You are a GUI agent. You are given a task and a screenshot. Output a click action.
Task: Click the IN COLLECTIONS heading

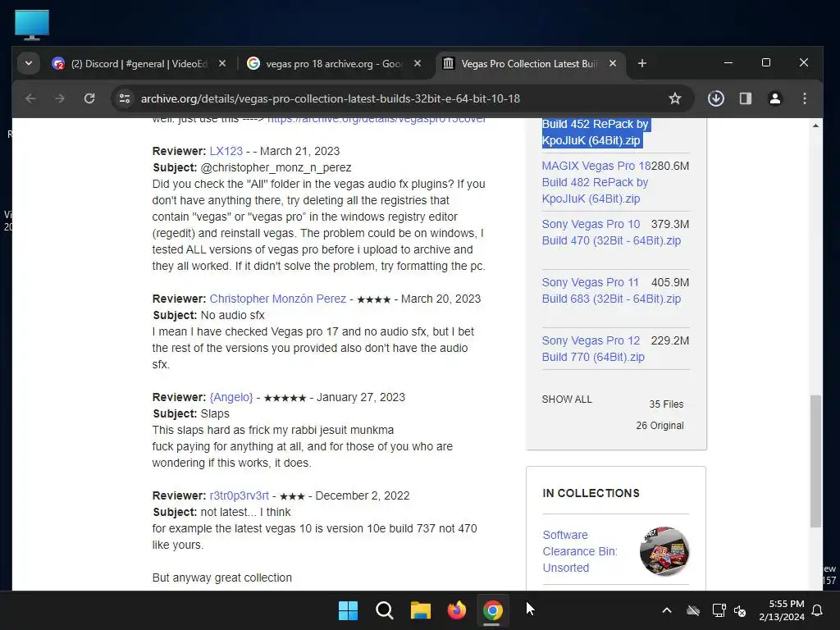[x=591, y=493]
